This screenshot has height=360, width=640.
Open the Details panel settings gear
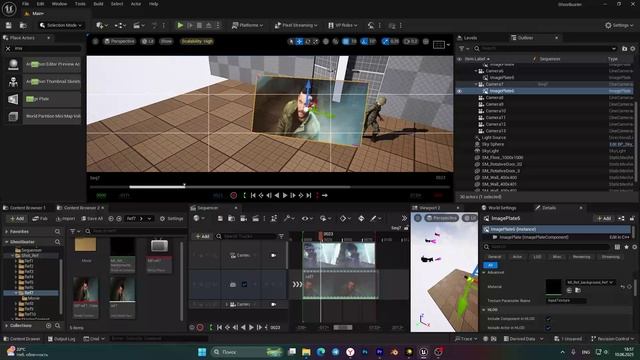click(634, 247)
